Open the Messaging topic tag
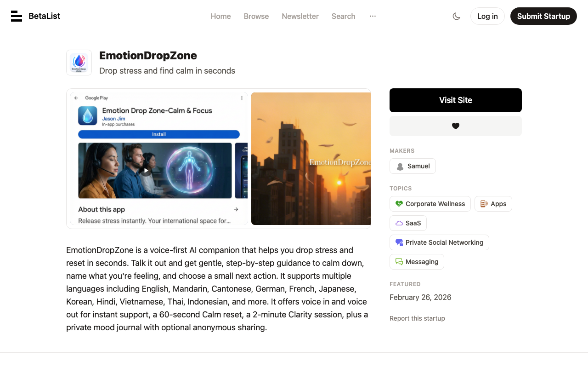Image resolution: width=588 pixels, height=368 pixels. pyautogui.click(x=417, y=262)
